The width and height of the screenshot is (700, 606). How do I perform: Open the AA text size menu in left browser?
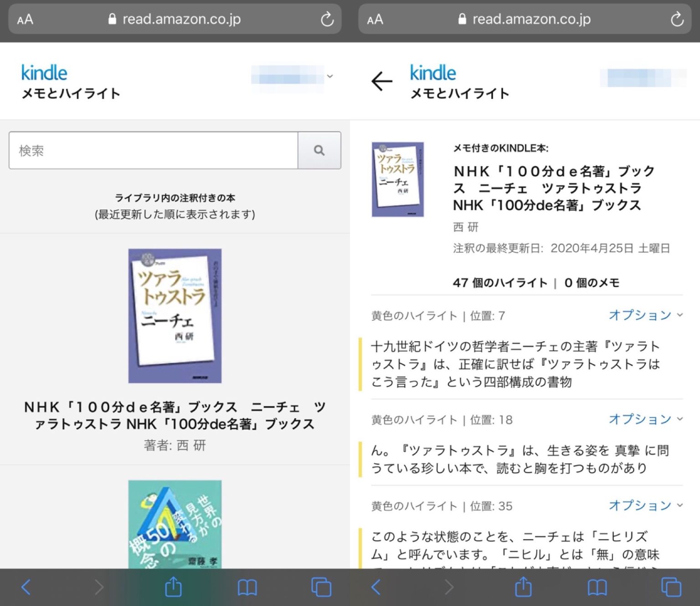[25, 20]
